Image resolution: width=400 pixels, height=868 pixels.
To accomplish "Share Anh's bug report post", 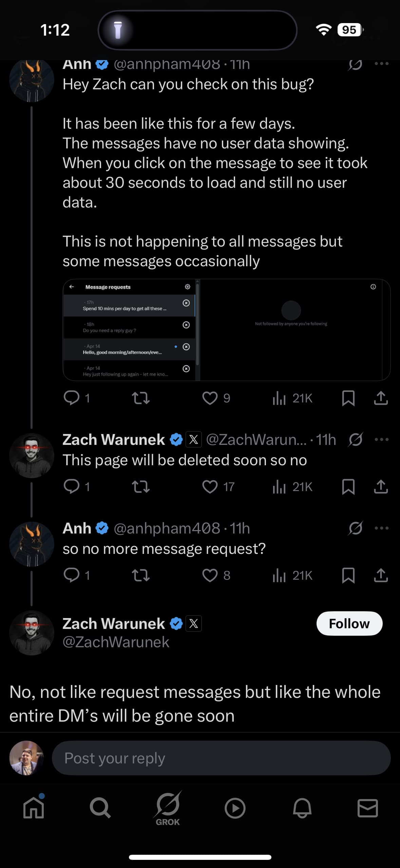I will 381,398.
